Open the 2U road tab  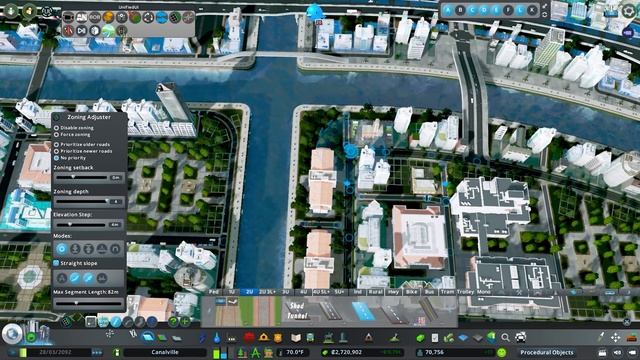pyautogui.click(x=249, y=292)
